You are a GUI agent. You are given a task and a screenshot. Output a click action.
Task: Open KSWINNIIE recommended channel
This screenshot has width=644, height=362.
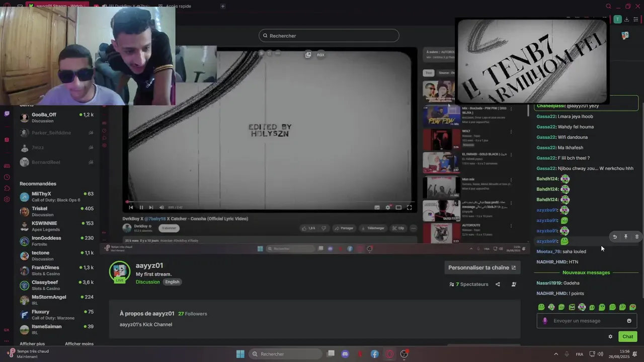point(56,226)
